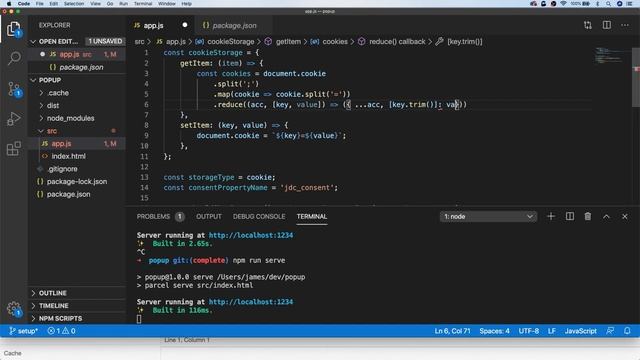Expand the Timeline section
Screen dimensions: 640x360
(x=77, y=306)
